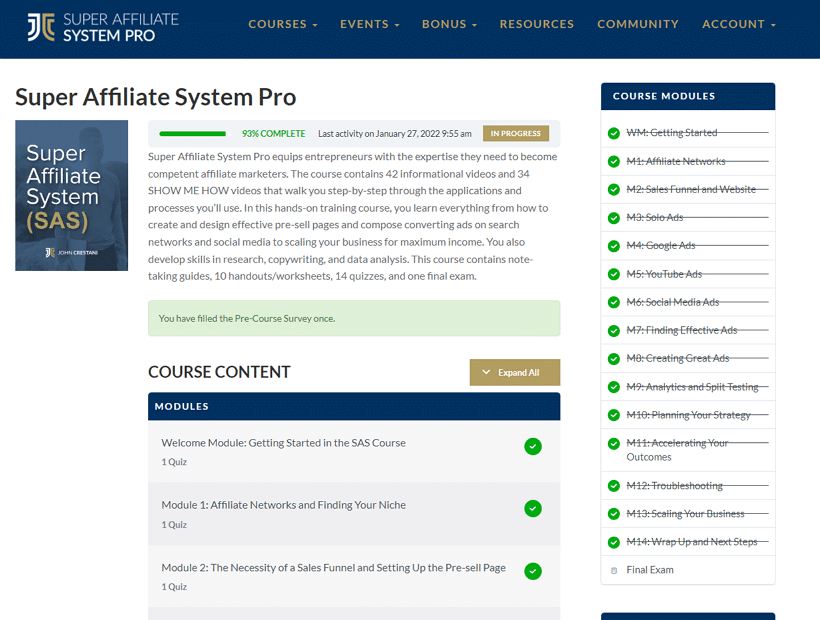Click the Module 2 completion checkmark

(533, 571)
